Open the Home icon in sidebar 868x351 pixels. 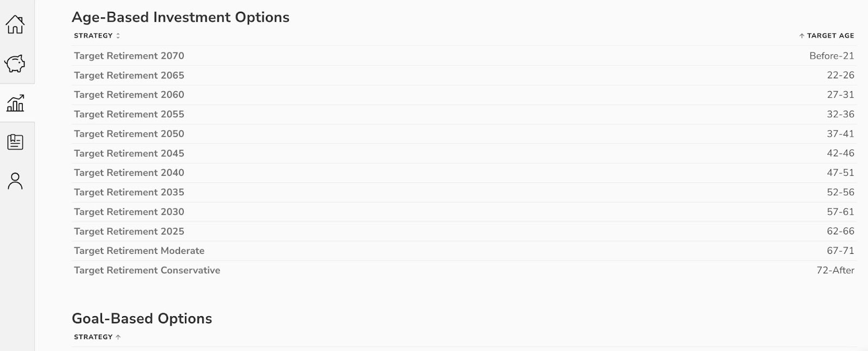15,24
